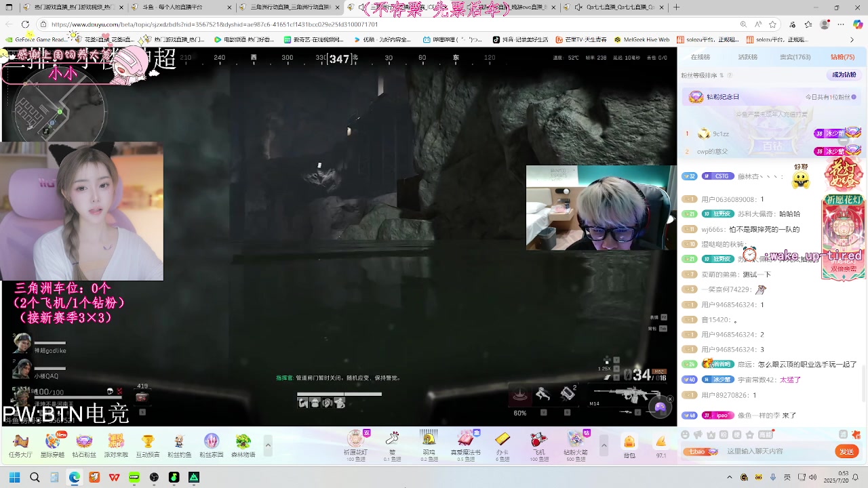Open the 森林物语 icon
This screenshot has width=868, height=488.
243,445
